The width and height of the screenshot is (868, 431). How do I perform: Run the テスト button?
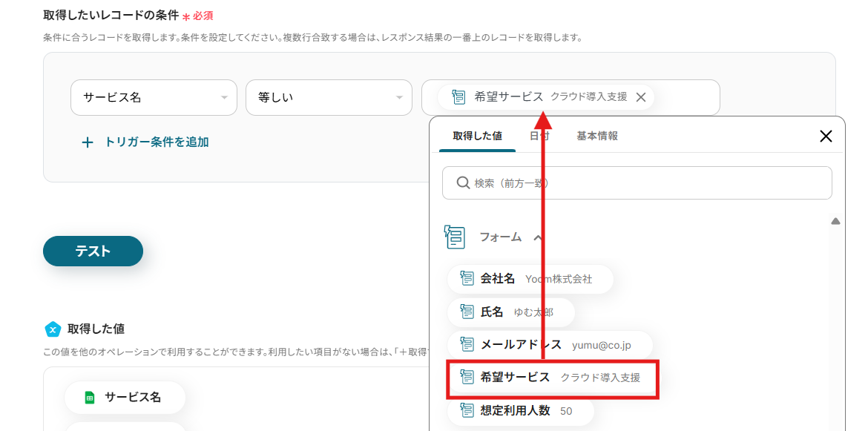click(93, 251)
